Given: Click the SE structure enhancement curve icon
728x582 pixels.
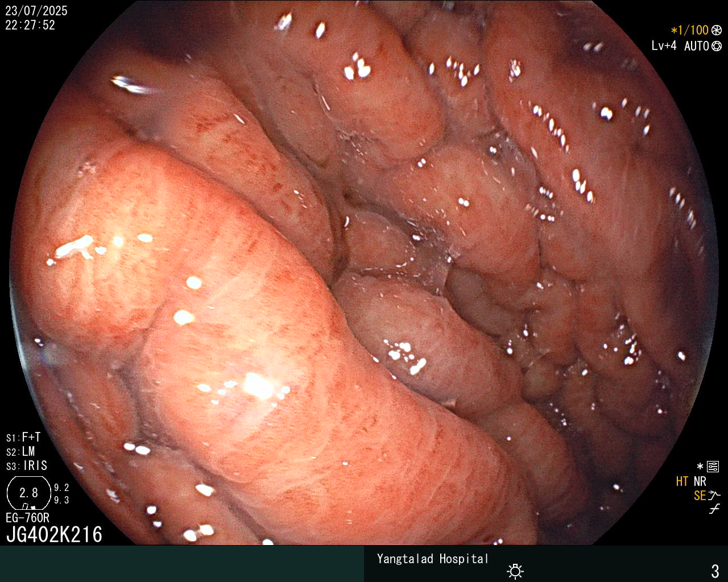Looking at the screenshot, I should pyautogui.click(x=714, y=496).
